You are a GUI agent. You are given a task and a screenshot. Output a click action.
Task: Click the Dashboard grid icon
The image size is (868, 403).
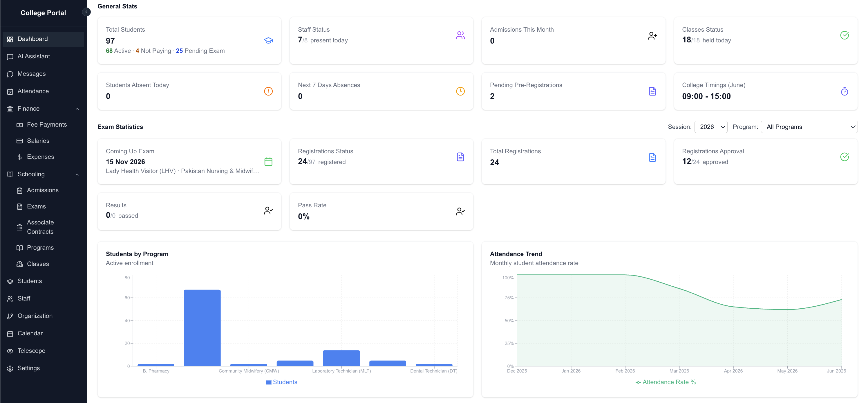(x=10, y=39)
